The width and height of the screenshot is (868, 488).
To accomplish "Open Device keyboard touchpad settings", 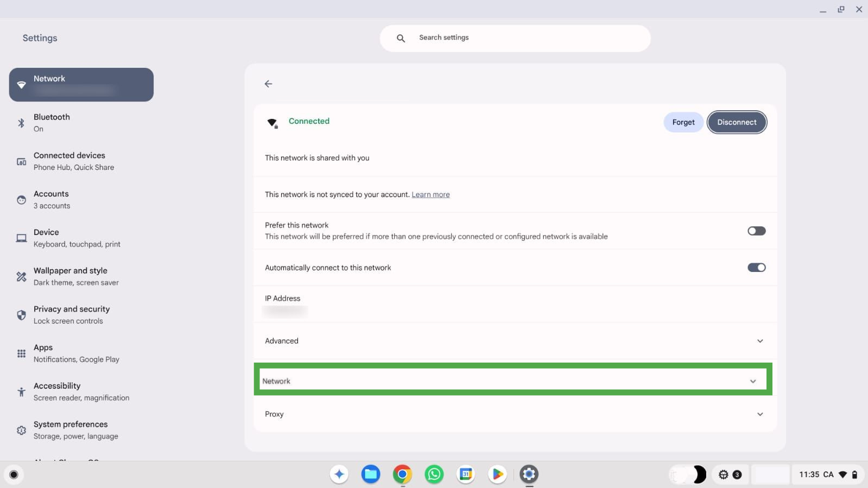I will pyautogui.click(x=81, y=238).
